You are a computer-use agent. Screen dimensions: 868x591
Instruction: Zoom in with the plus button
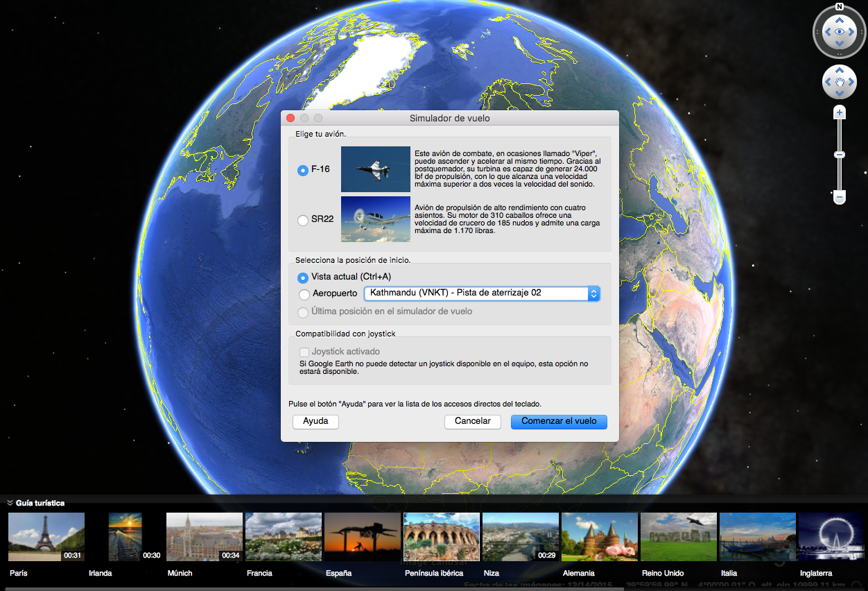(840, 112)
